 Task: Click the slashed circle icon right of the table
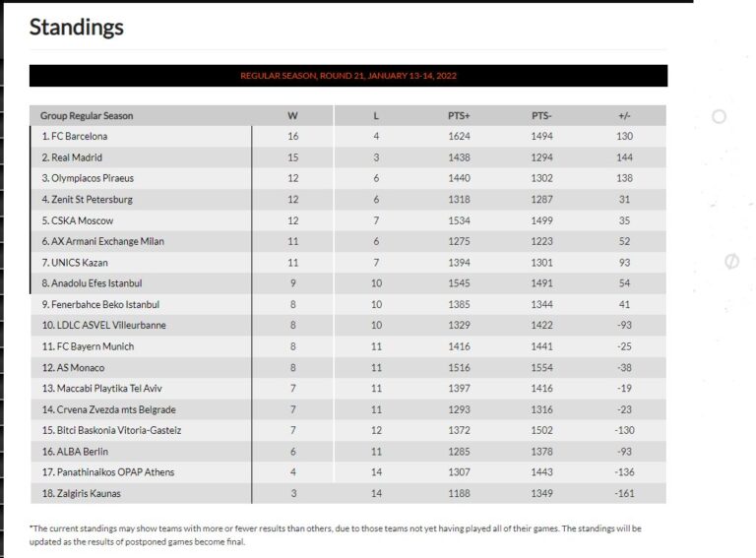731,262
